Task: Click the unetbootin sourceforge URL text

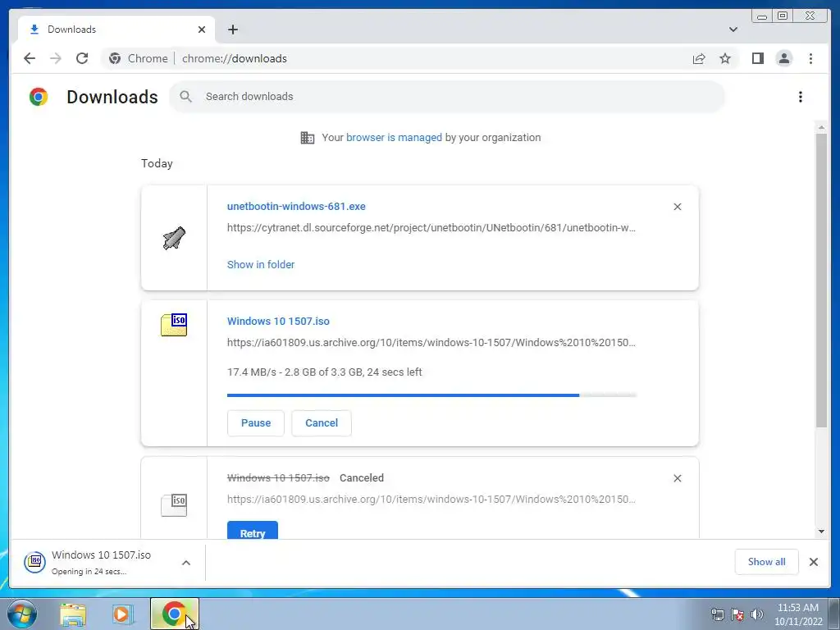Action: [431, 228]
